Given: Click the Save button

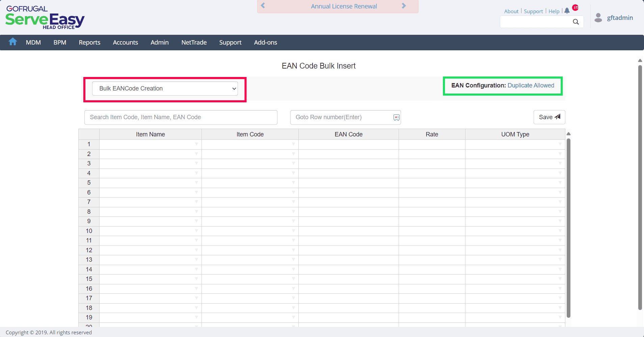Looking at the screenshot, I should pos(549,117).
